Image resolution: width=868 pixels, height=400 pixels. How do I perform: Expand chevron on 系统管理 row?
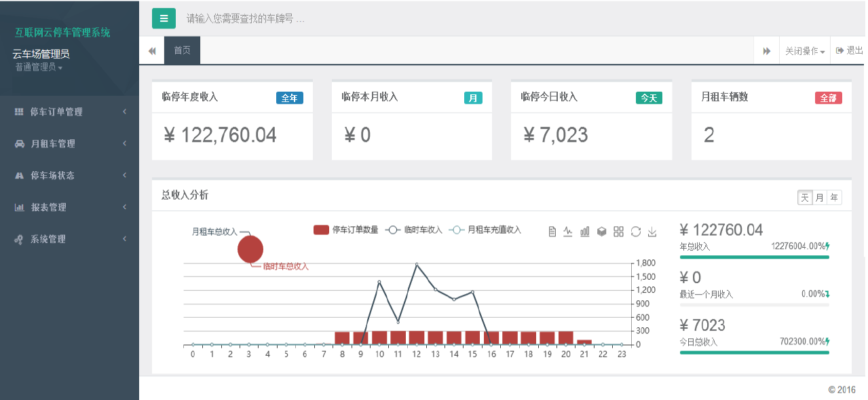pyautogui.click(x=125, y=239)
